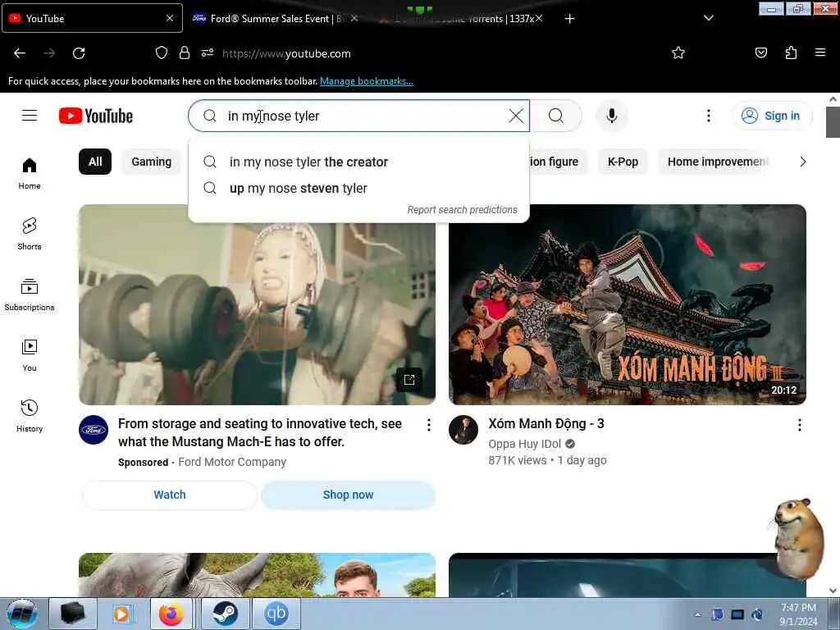
Task: Click the Watch button on Ford ad
Action: (x=170, y=495)
